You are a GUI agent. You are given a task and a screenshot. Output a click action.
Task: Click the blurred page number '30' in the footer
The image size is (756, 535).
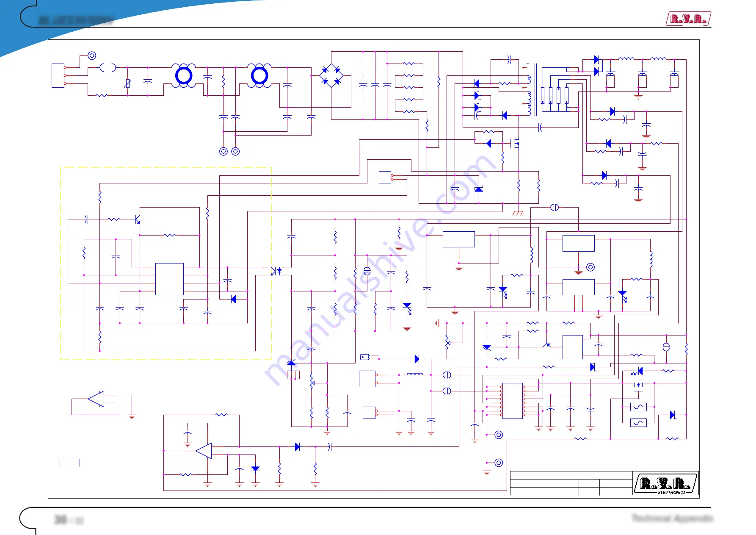click(61, 519)
